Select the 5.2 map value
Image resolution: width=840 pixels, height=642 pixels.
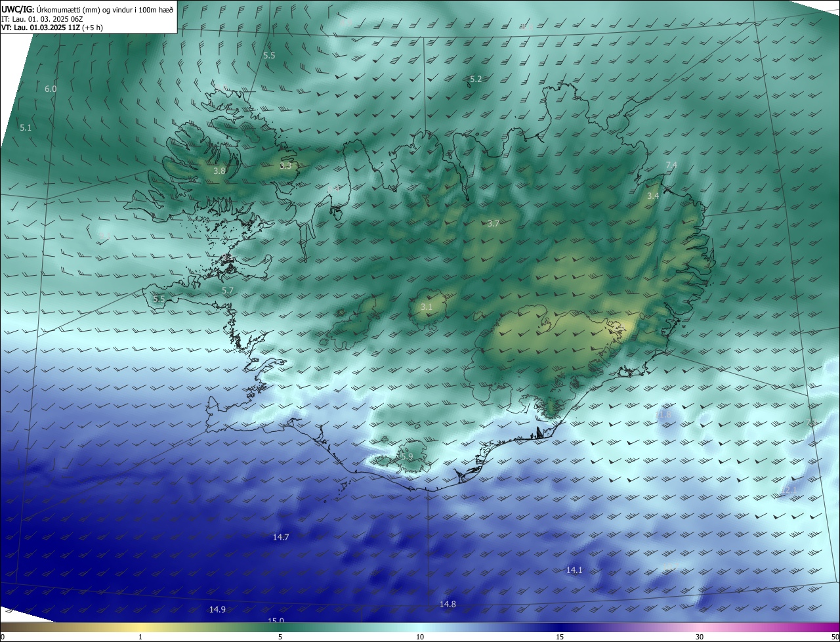tap(476, 79)
